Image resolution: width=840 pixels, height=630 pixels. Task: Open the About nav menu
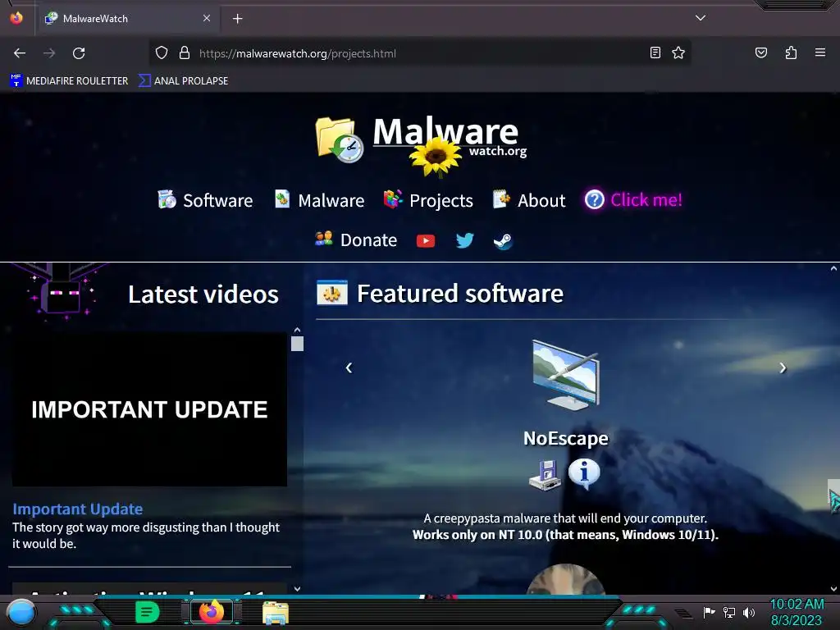[529, 200]
